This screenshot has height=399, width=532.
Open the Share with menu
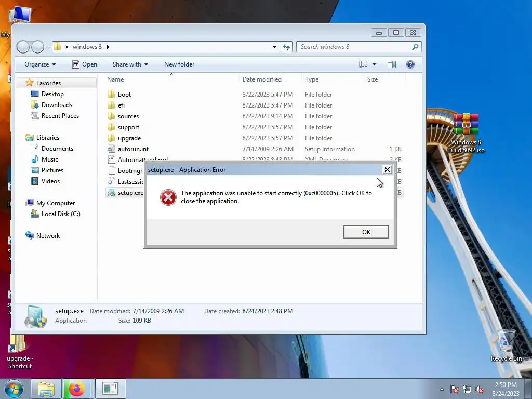(130, 64)
